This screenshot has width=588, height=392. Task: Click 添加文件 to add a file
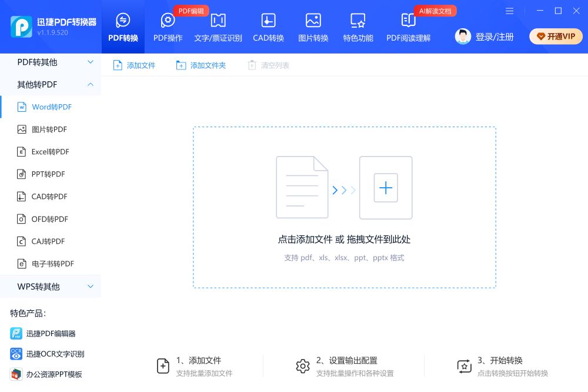pos(134,65)
